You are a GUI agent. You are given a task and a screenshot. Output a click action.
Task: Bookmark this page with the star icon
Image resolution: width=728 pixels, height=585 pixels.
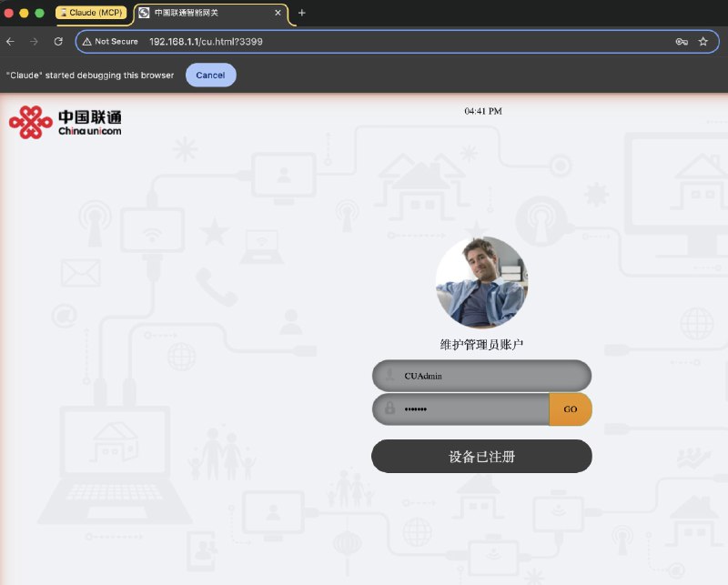703,42
